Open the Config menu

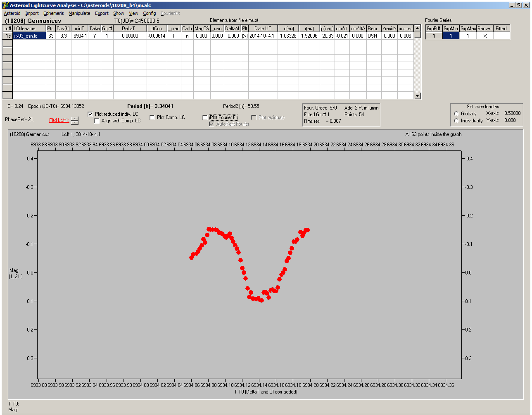(x=150, y=13)
